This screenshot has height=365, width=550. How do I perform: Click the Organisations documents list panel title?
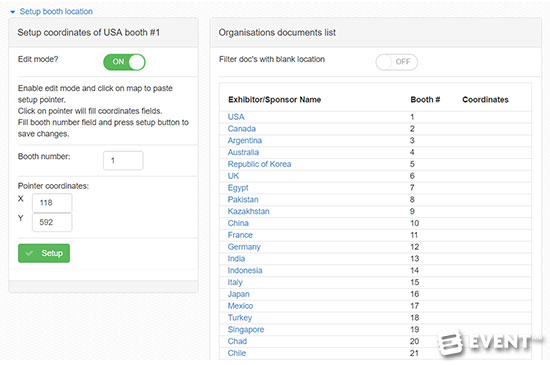tap(277, 33)
